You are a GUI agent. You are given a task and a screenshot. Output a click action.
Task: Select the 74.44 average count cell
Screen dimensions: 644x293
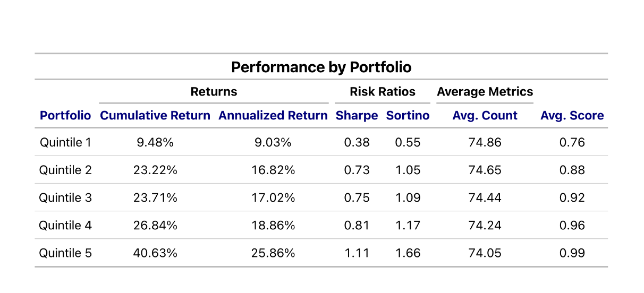(485, 197)
